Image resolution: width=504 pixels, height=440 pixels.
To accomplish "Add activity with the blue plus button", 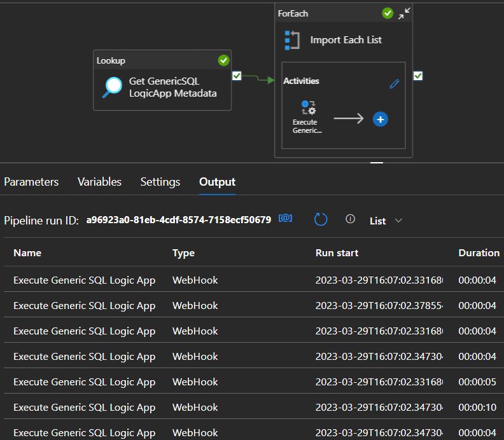I will (381, 119).
